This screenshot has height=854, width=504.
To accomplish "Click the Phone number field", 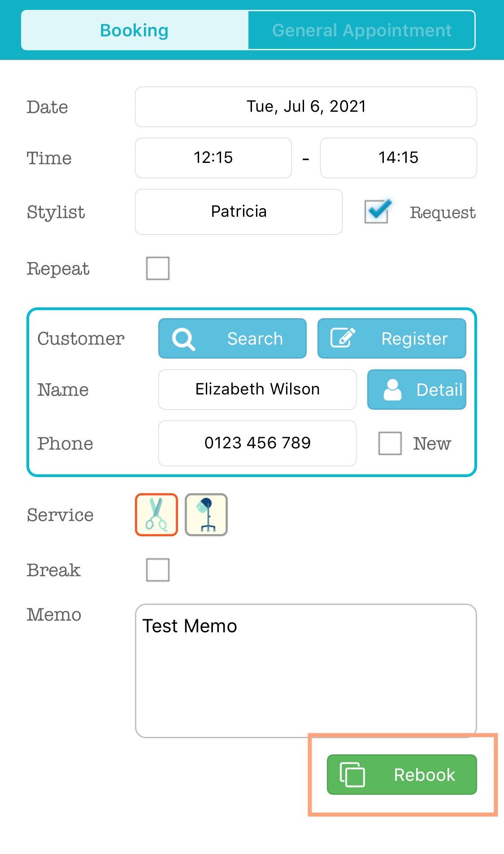I will [257, 443].
